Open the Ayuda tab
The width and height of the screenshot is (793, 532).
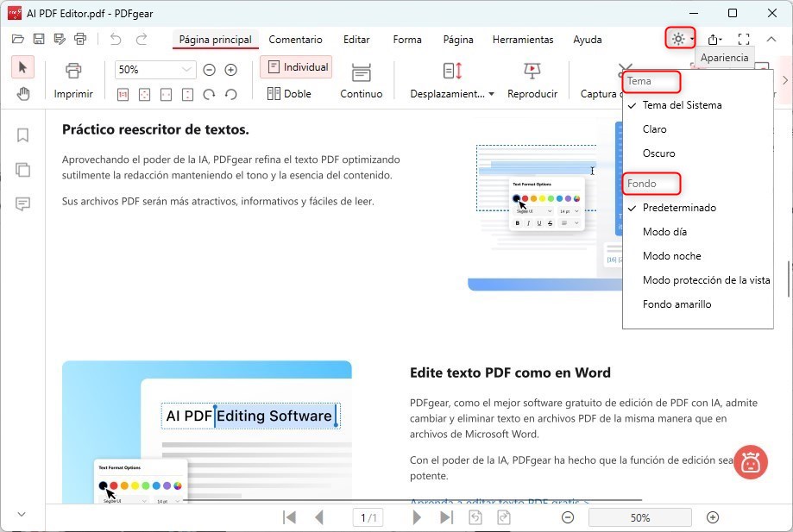[587, 40]
